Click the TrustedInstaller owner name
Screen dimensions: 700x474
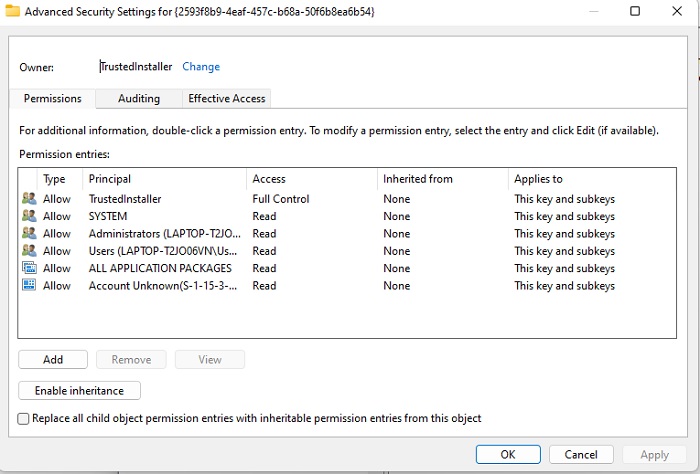pos(136,67)
